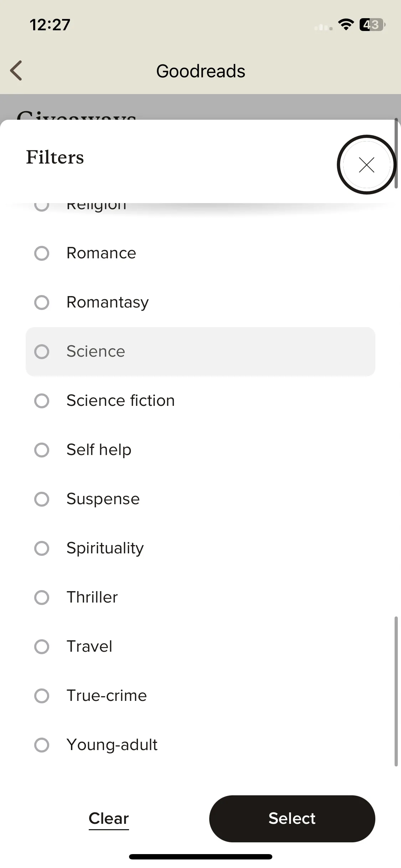Select the Spirituality option
The height and width of the screenshot is (868, 401).
click(x=200, y=548)
